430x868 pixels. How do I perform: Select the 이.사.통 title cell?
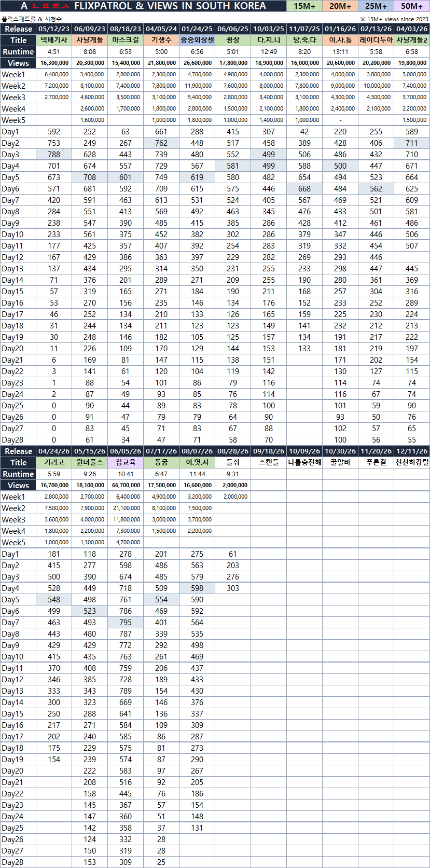tap(340, 40)
